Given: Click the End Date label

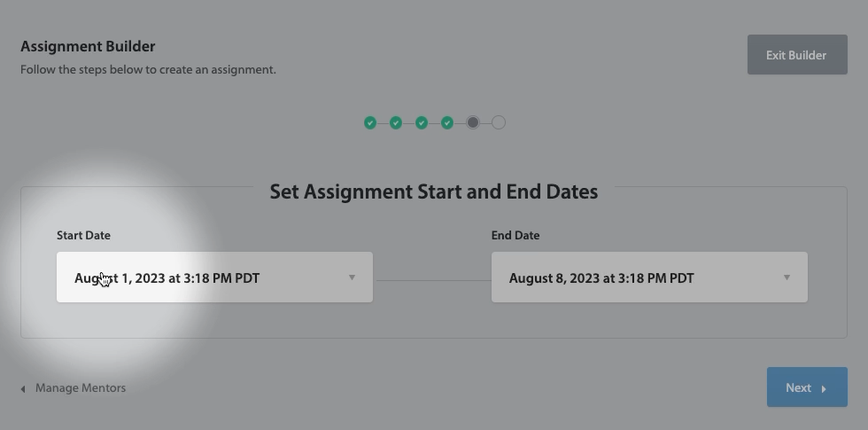Looking at the screenshot, I should (x=515, y=235).
